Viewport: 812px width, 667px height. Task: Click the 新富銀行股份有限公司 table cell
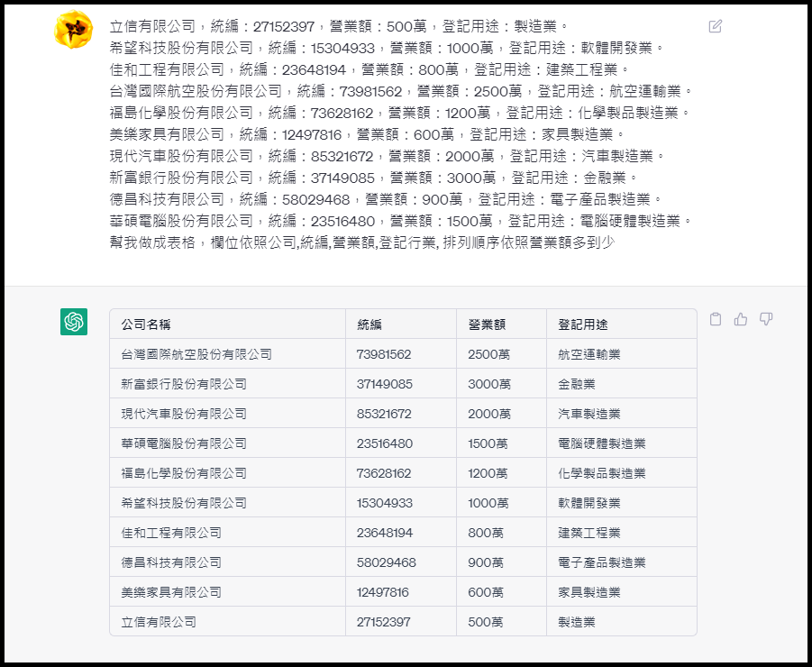tap(227, 384)
